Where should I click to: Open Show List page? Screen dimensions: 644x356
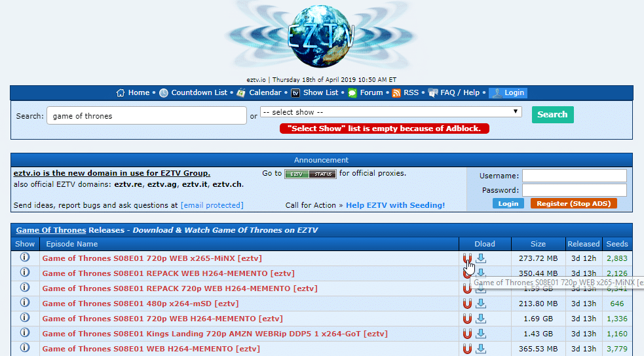[321, 92]
